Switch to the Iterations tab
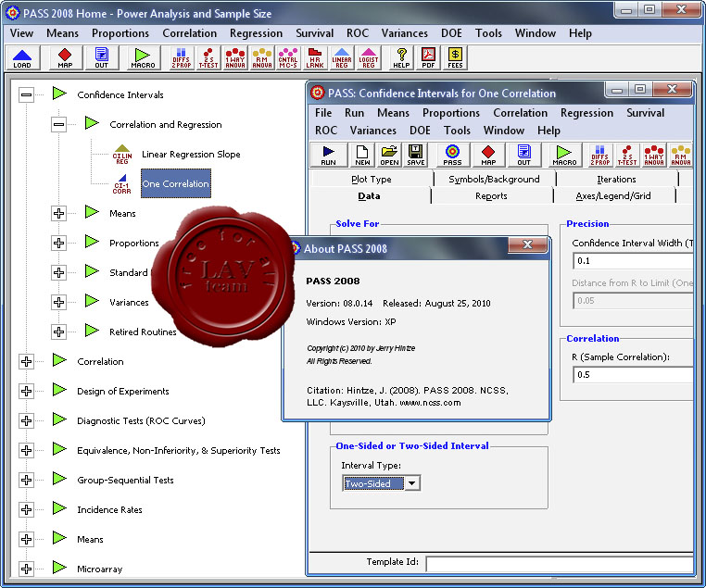The height and width of the screenshot is (588, 706). 616,179
